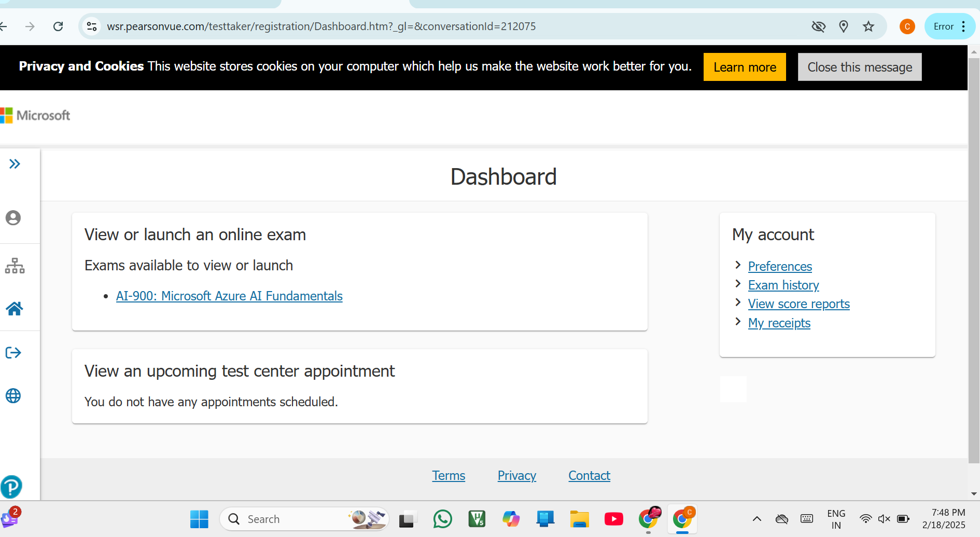
Task: Open the globe language icon in the sidebar
Action: click(13, 396)
